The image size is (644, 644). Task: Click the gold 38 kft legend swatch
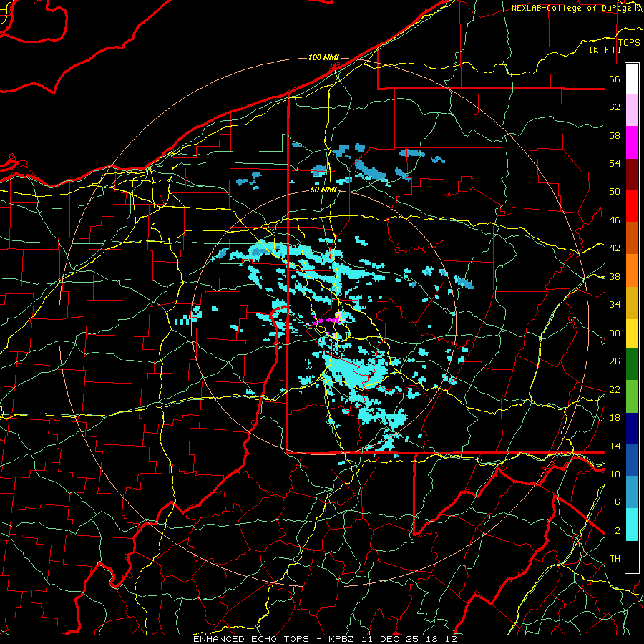pyautogui.click(x=632, y=303)
